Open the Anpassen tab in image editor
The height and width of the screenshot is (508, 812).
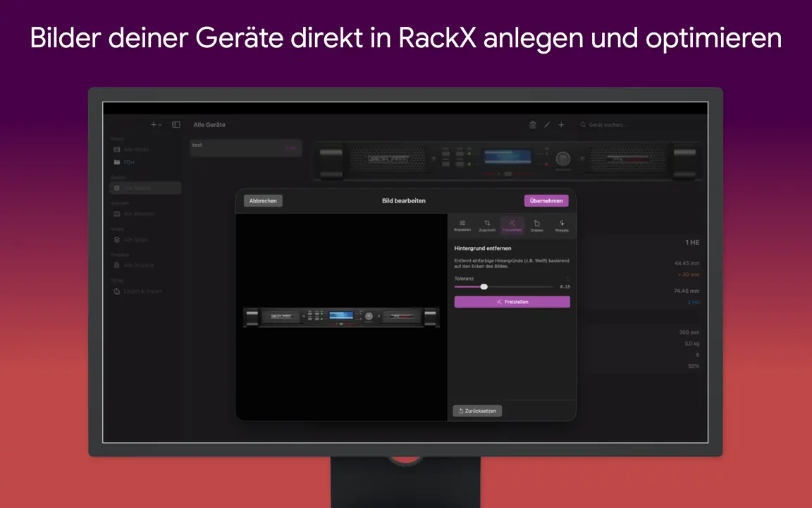(462, 226)
